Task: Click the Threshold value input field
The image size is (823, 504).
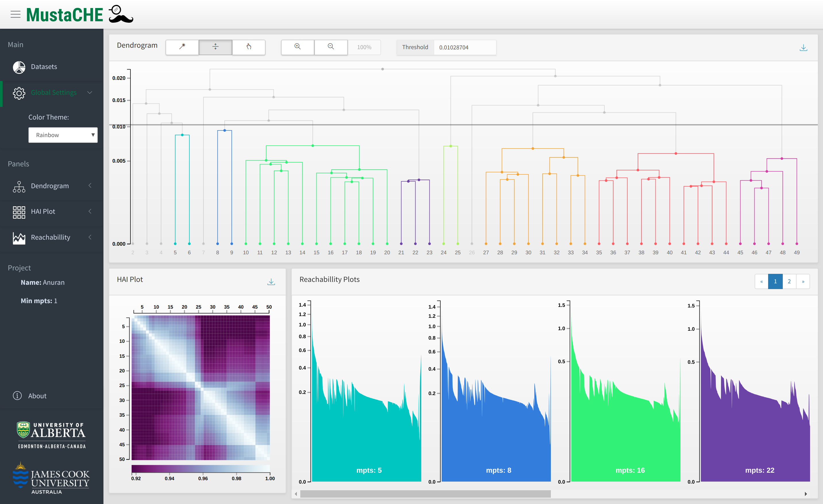Action: coord(464,47)
